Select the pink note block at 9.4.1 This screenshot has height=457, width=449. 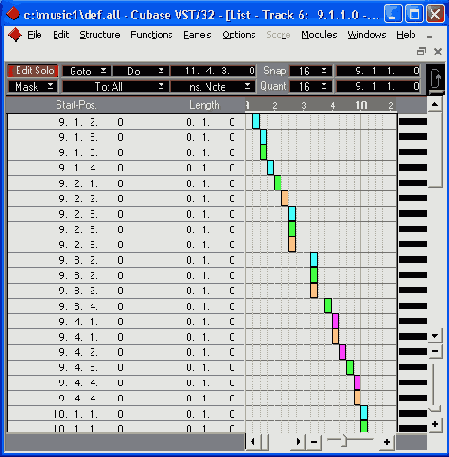(x=335, y=321)
